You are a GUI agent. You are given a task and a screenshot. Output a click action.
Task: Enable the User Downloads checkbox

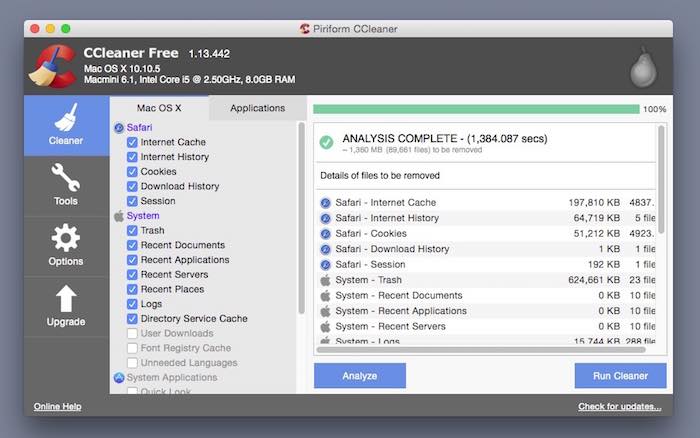[x=132, y=334]
